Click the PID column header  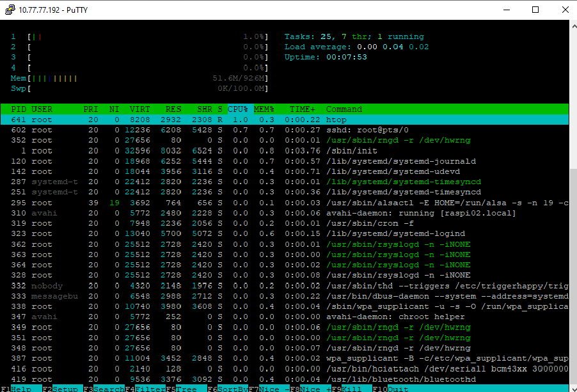tap(18, 109)
